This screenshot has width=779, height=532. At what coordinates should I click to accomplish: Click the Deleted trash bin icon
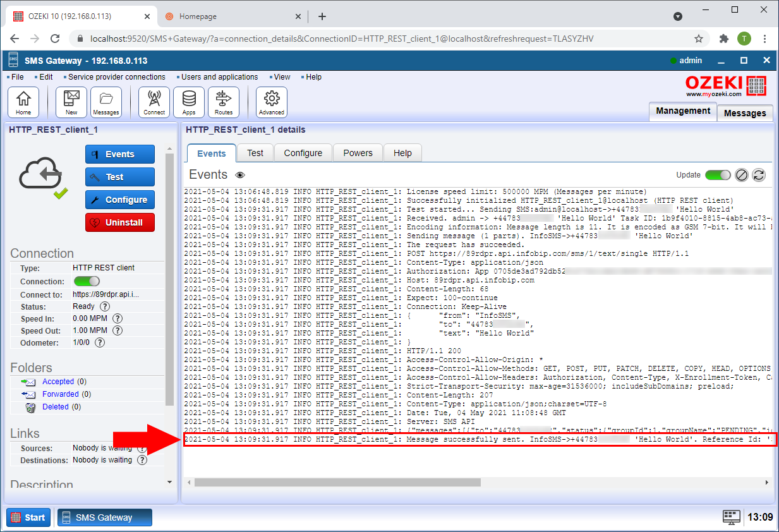(x=30, y=407)
